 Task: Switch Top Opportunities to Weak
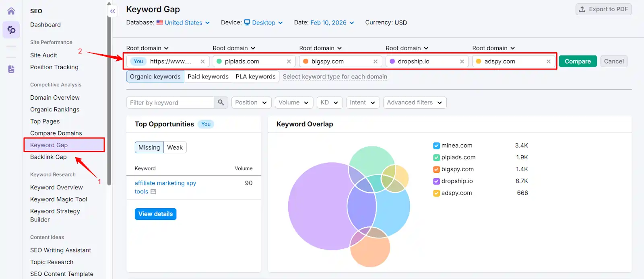[x=175, y=148]
